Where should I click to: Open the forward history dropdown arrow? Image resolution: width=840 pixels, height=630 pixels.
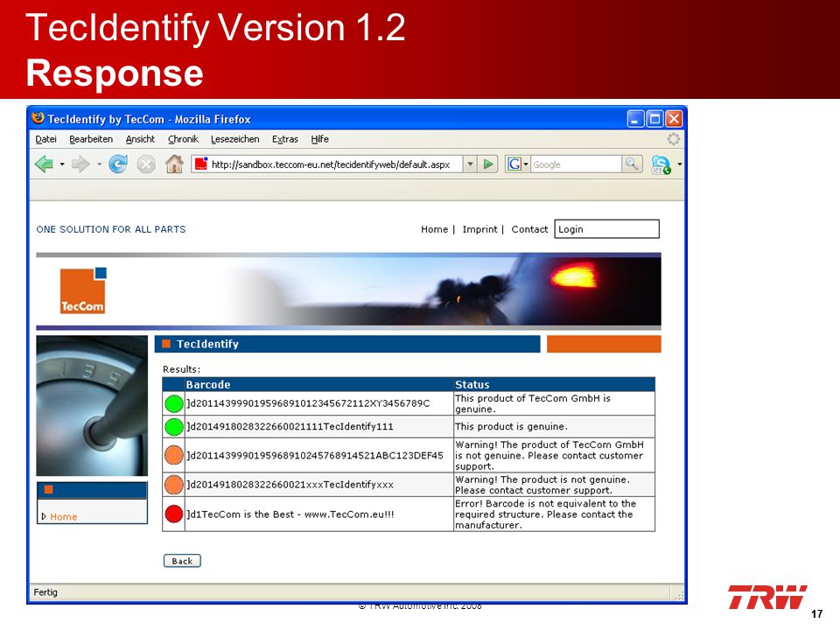99,164
